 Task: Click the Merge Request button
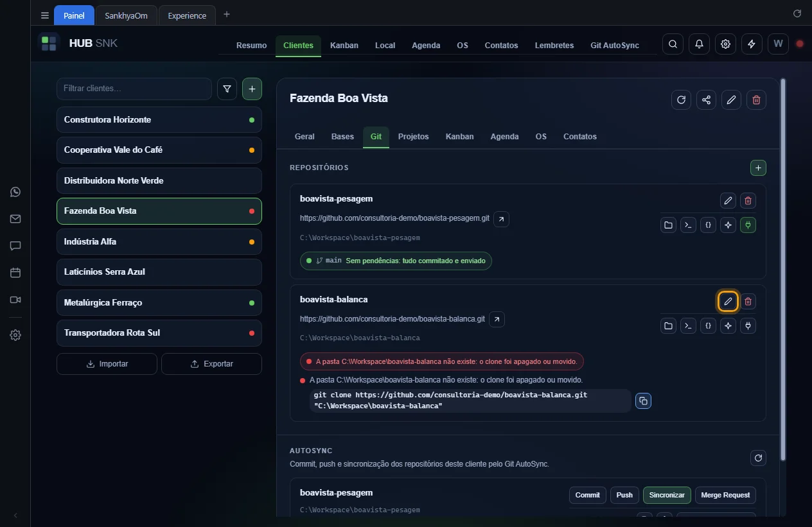725,495
